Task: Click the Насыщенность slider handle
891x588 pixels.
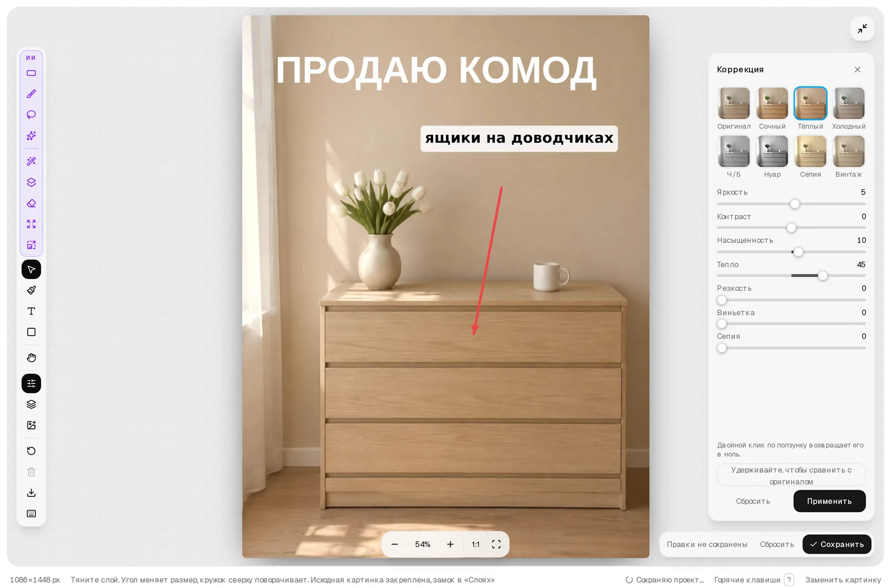Action: 799,252
